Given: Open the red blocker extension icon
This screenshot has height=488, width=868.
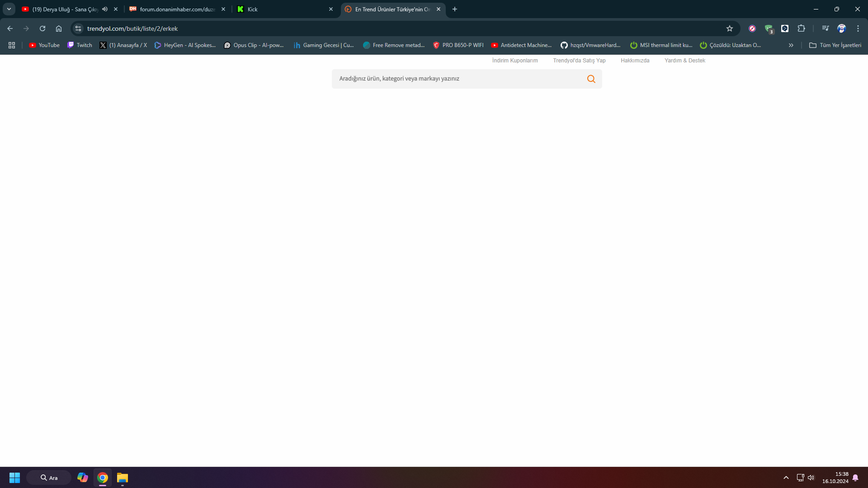Looking at the screenshot, I should click(752, 28).
